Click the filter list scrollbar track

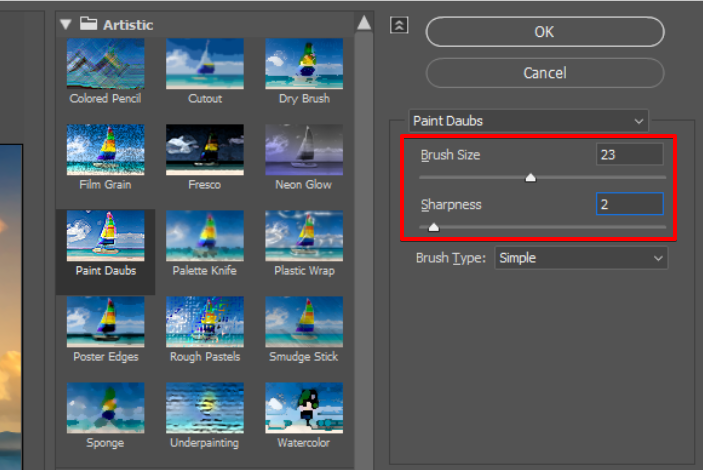pyautogui.click(x=364, y=251)
